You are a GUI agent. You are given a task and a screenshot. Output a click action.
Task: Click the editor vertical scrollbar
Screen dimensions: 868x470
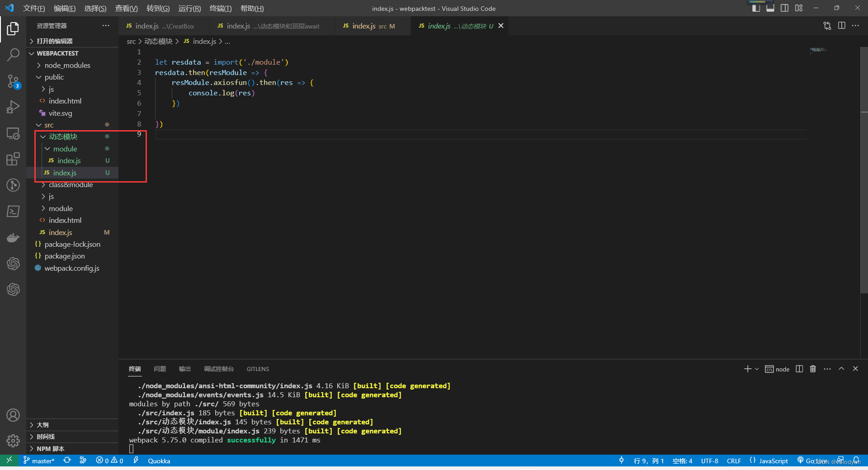click(x=864, y=181)
